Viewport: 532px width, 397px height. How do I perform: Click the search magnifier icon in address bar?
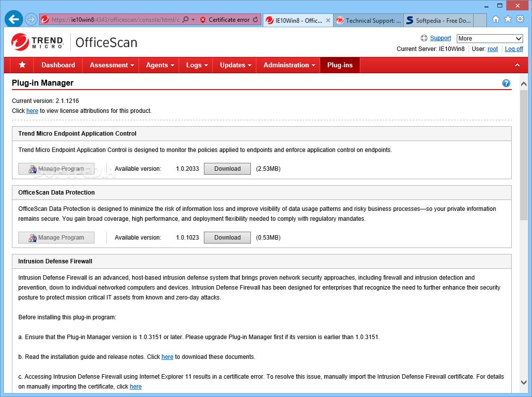point(186,20)
